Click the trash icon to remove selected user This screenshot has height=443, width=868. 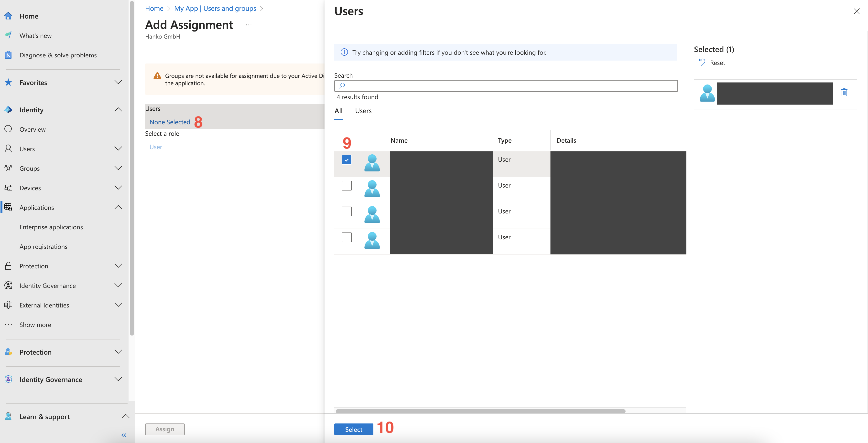[844, 92]
